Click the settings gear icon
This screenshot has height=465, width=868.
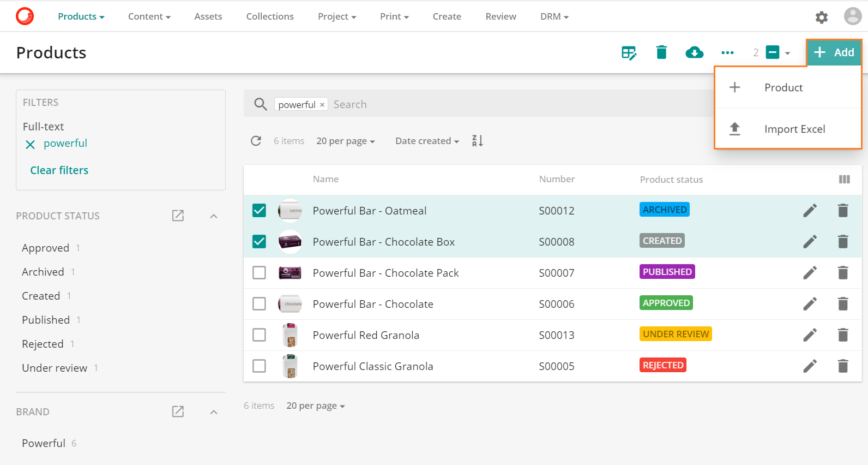point(821,17)
